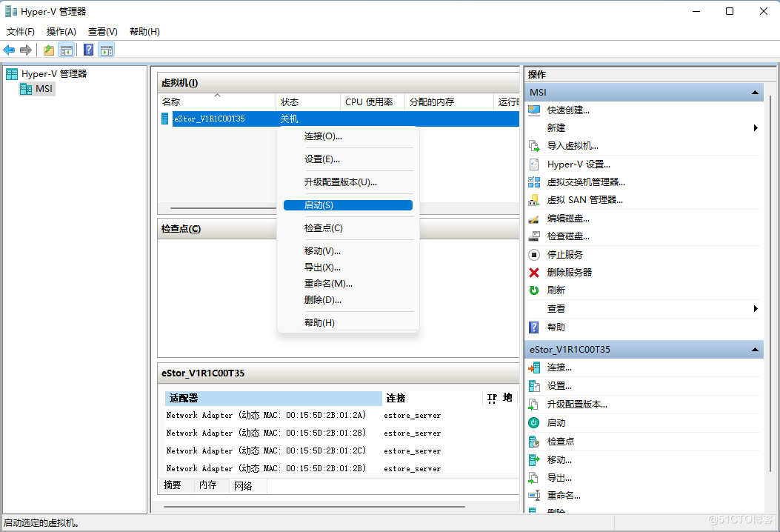The width and height of the screenshot is (780, 532).
Task: Click the help question-mark toolbar icon
Action: (88, 50)
